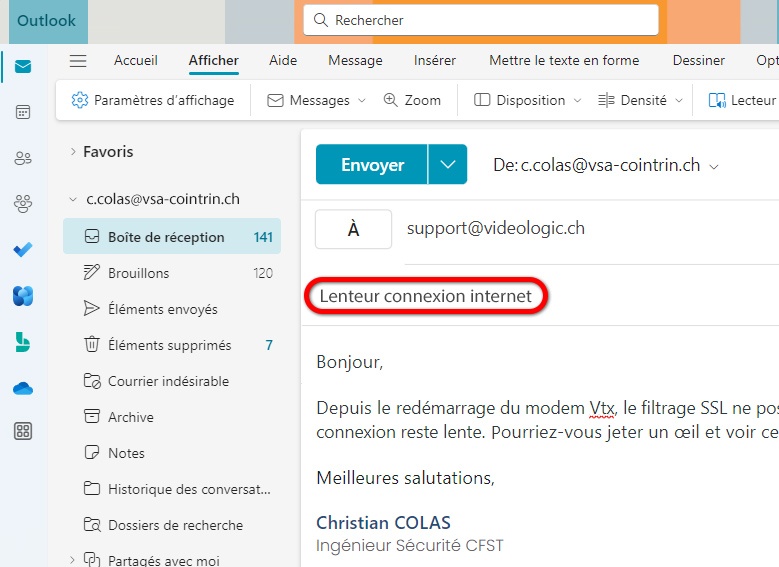Open the OneDrive cloud icon

pos(22,388)
